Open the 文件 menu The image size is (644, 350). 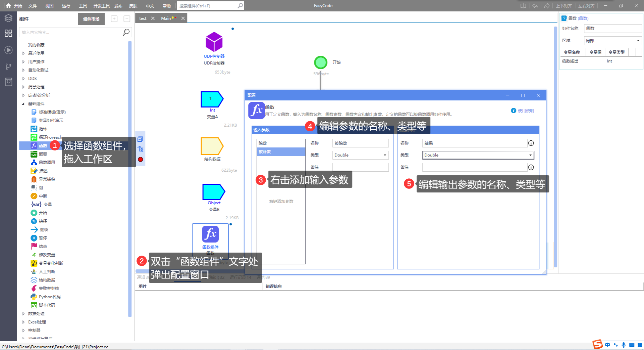pos(33,6)
